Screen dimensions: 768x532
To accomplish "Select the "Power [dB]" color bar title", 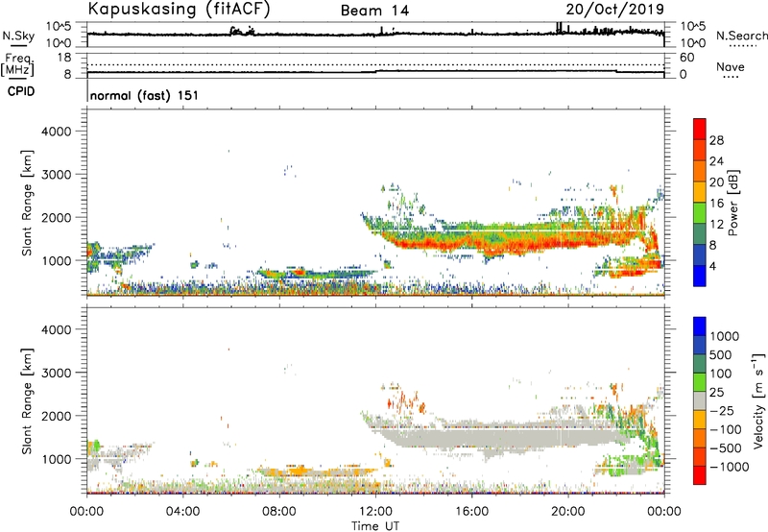I will (732, 203).
